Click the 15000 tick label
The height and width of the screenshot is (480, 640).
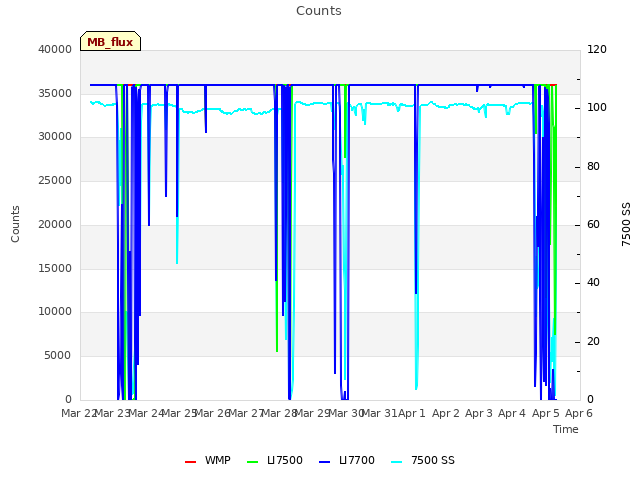coord(55,269)
